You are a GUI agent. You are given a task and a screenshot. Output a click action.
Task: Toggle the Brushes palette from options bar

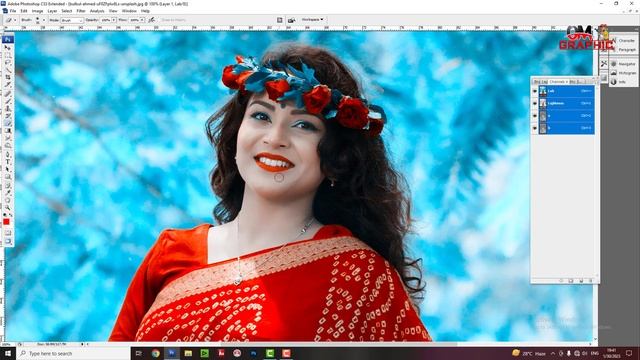(280, 20)
